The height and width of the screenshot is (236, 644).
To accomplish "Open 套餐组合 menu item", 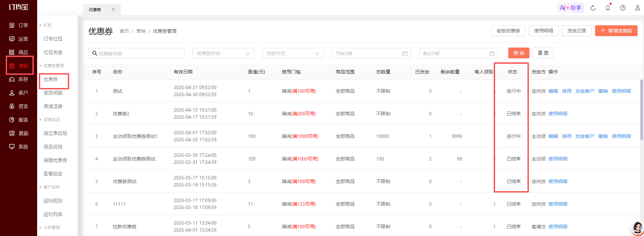I will (x=53, y=174).
